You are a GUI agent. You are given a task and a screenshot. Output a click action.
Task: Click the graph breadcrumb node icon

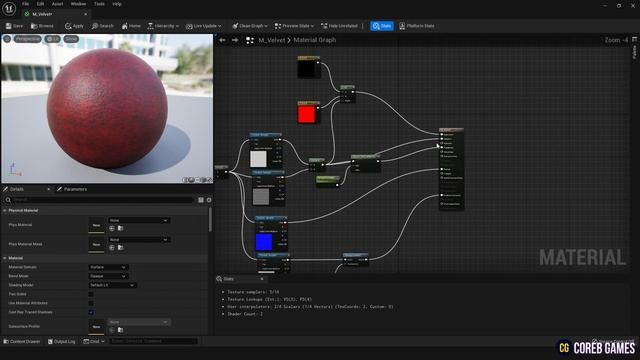click(250, 40)
